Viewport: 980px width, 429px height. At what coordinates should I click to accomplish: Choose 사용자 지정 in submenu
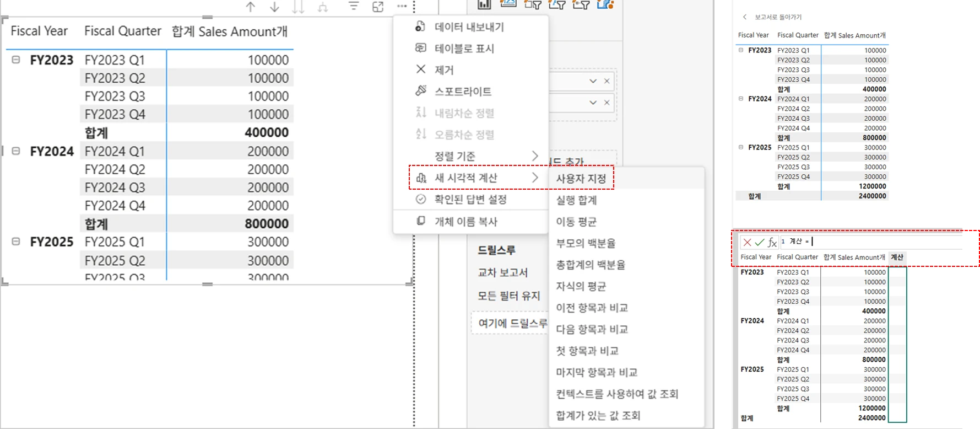click(581, 179)
